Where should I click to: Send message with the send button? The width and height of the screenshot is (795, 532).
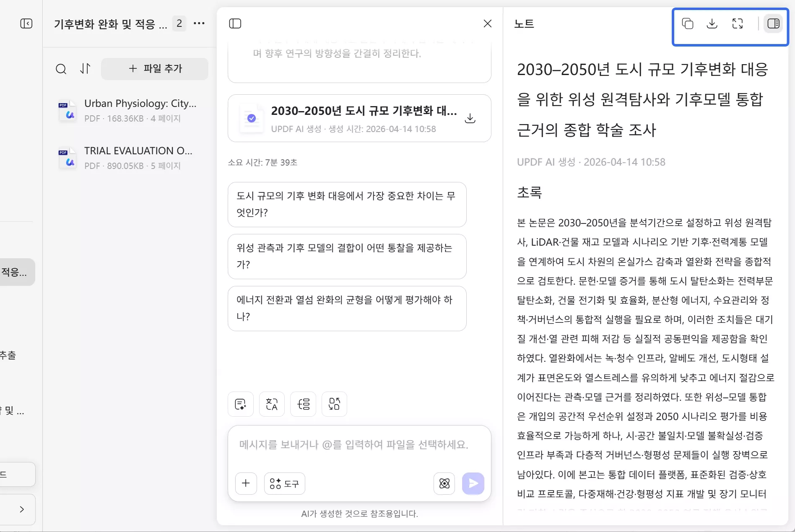click(x=473, y=483)
